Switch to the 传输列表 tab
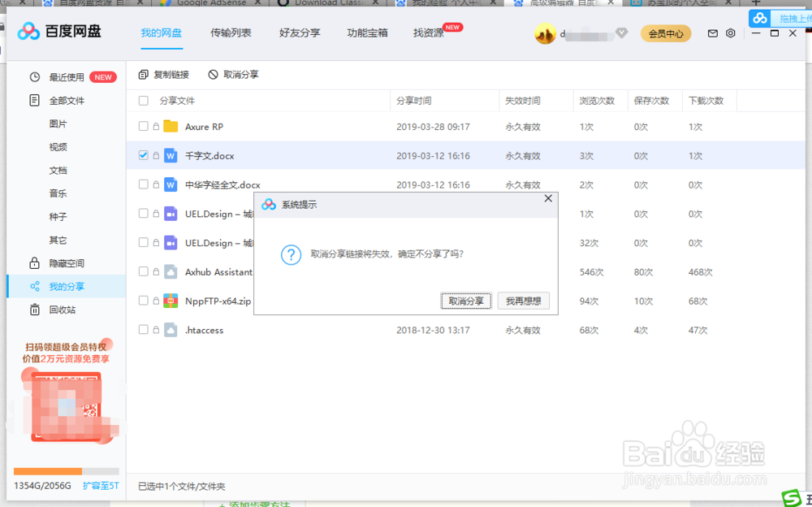Viewport: 812px width, 507px height. [231, 33]
